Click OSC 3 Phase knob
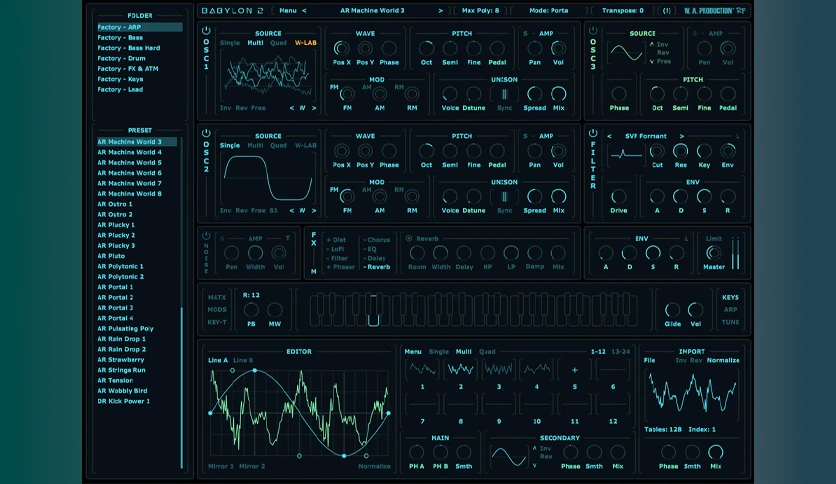 [x=618, y=94]
